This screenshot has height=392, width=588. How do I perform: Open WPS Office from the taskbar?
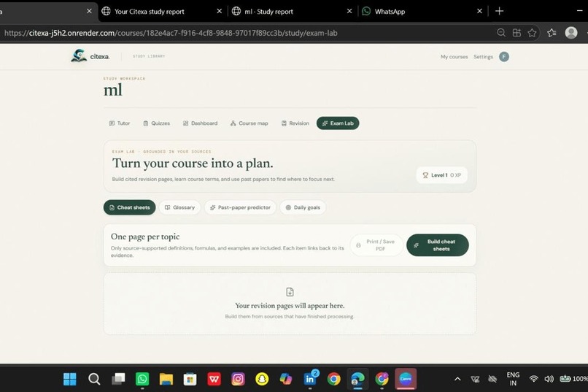[214, 379]
